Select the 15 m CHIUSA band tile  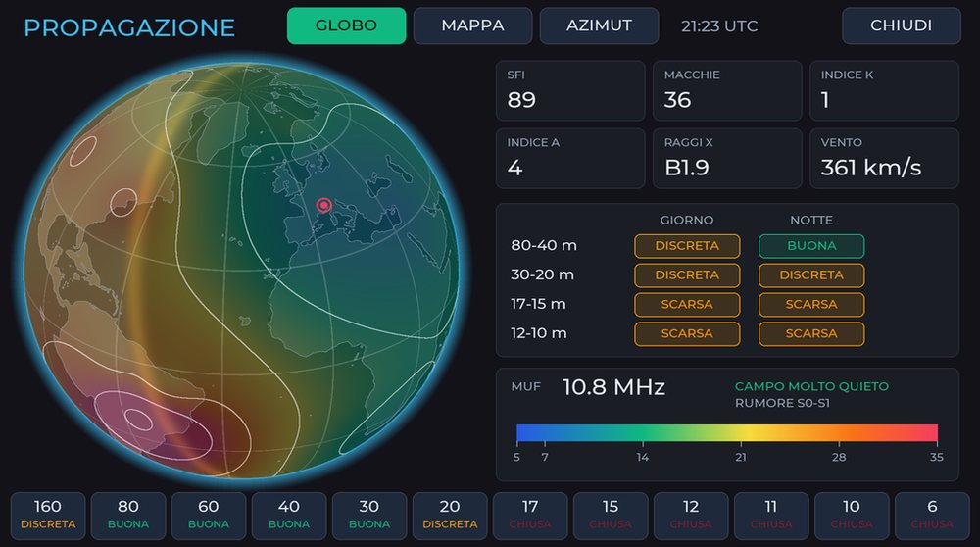[x=611, y=516]
